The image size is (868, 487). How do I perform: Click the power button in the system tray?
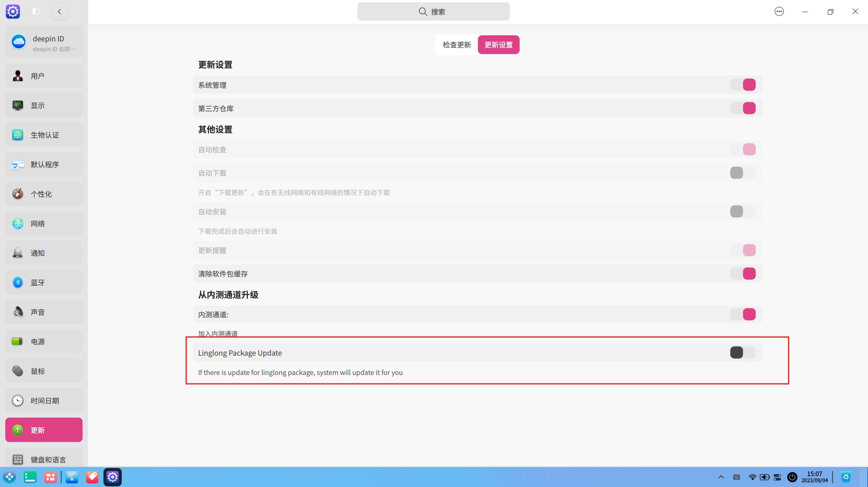click(791, 476)
